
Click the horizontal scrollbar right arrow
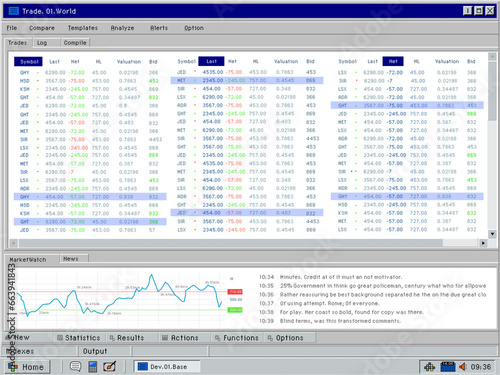(483, 243)
